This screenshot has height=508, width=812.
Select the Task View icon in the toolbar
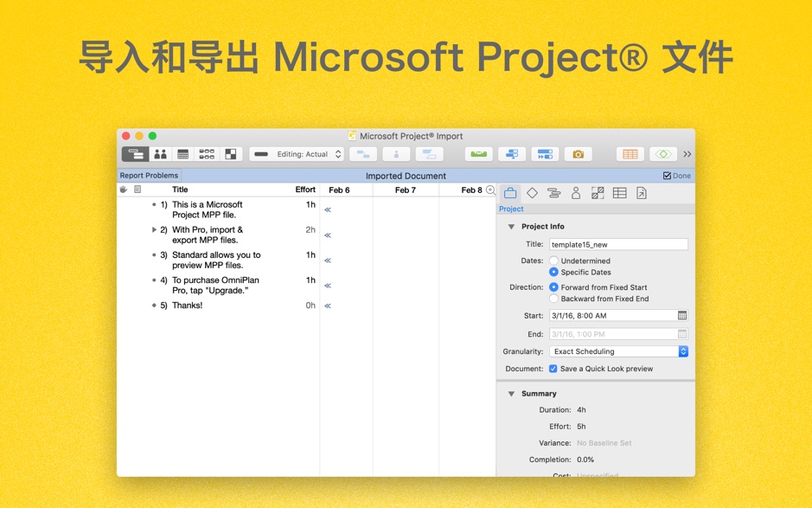click(134, 153)
